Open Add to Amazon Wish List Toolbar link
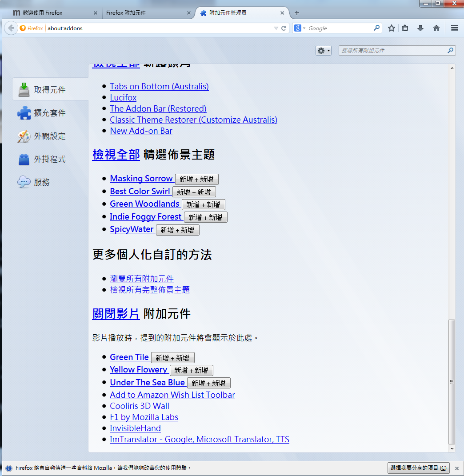This screenshot has height=476, width=464. pyautogui.click(x=172, y=395)
